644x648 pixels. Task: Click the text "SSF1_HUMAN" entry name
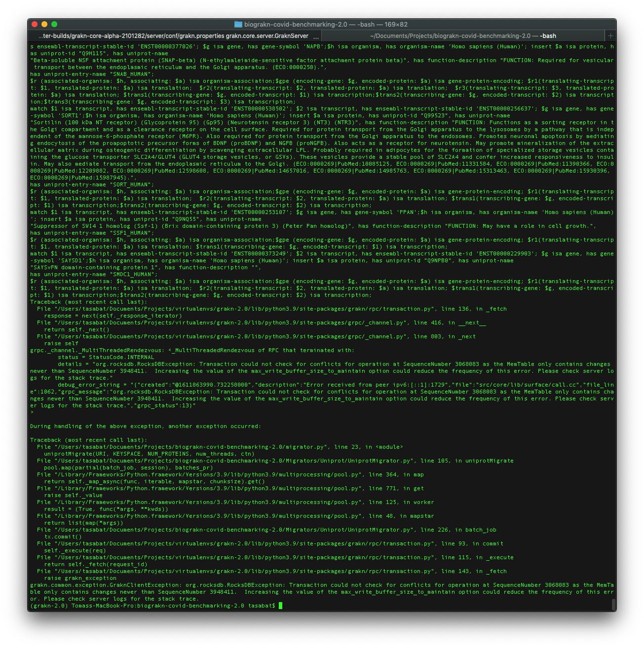pyautogui.click(x=130, y=233)
